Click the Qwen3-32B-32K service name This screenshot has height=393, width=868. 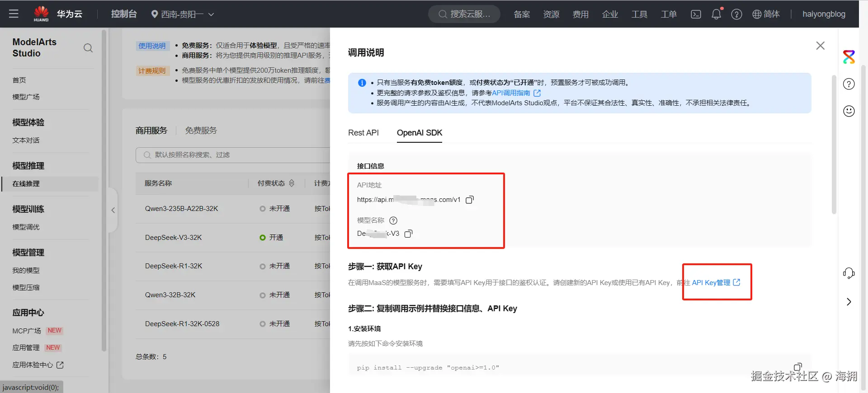tap(170, 295)
